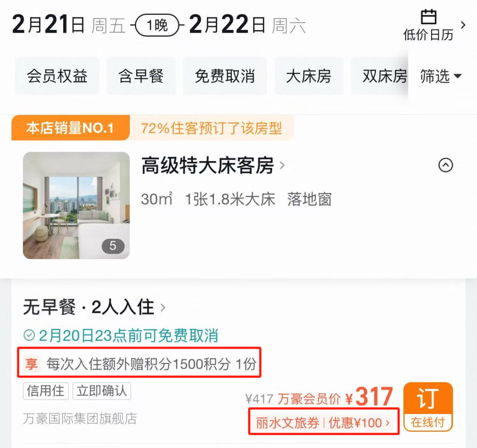Open the 低价日历 calendar icon
Image resolution: width=477 pixels, height=448 pixels.
[428, 17]
